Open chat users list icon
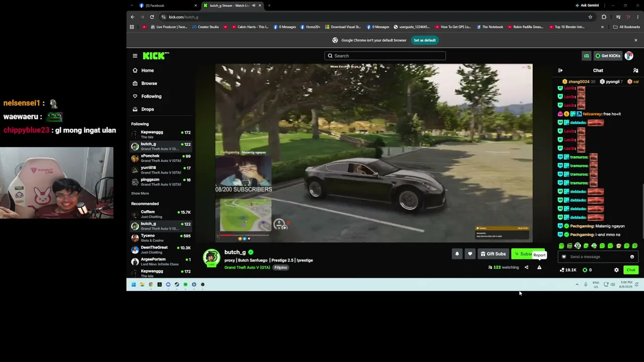Image resolution: width=644 pixels, height=362 pixels. [x=635, y=70]
